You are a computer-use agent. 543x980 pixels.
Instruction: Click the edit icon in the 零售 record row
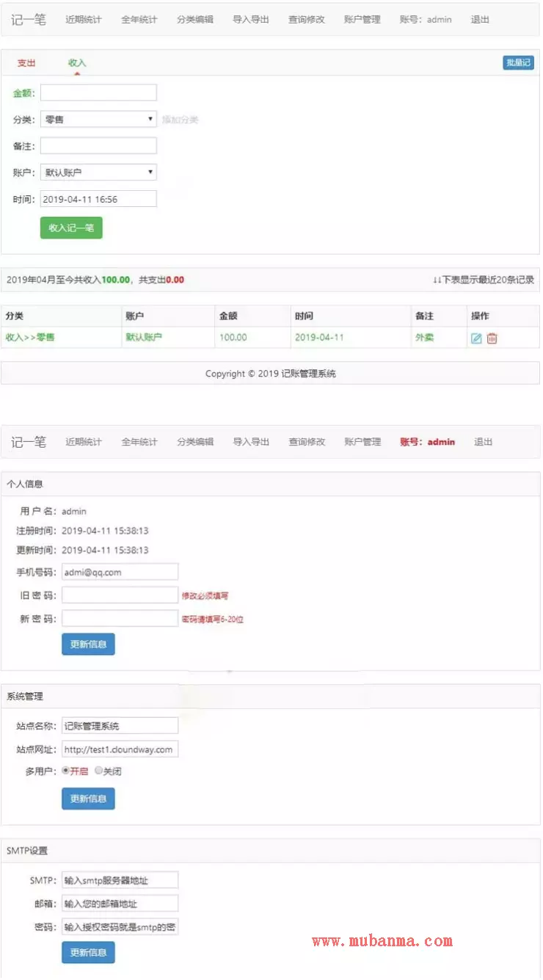pyautogui.click(x=476, y=338)
